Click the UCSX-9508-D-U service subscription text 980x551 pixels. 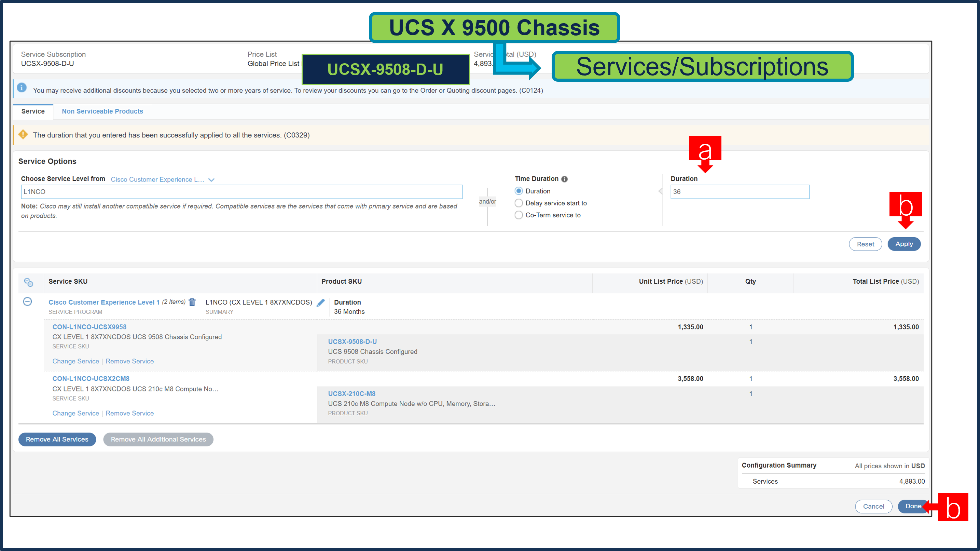pyautogui.click(x=47, y=64)
